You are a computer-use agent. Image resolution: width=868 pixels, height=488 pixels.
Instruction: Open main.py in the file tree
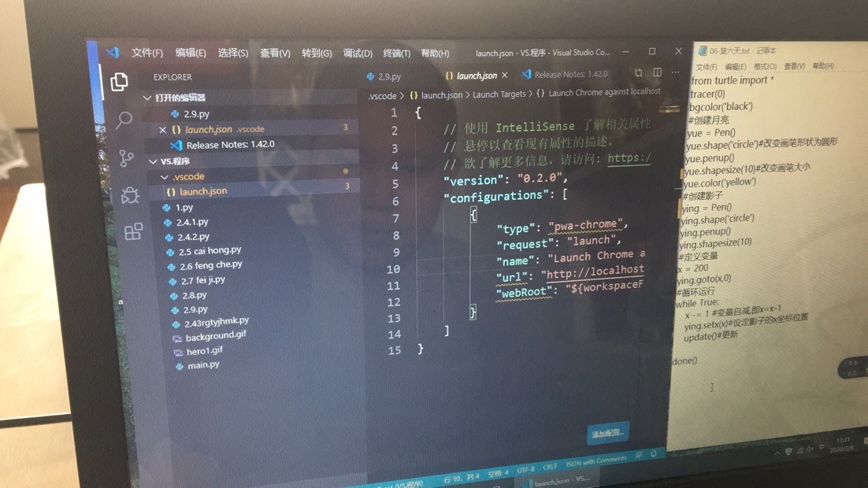click(x=203, y=365)
